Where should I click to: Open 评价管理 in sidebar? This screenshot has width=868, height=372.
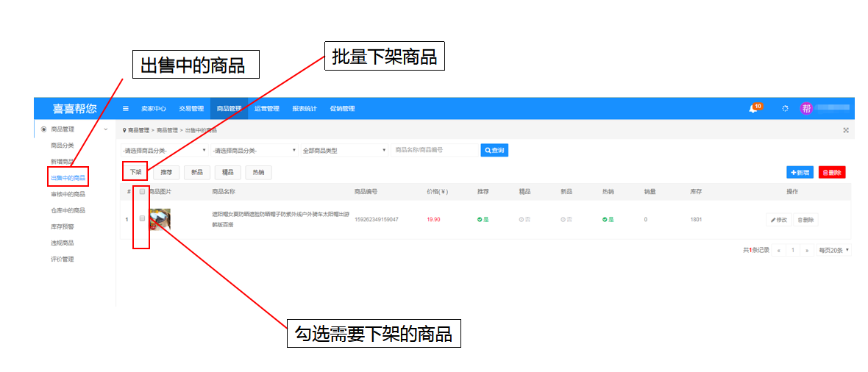pos(62,259)
